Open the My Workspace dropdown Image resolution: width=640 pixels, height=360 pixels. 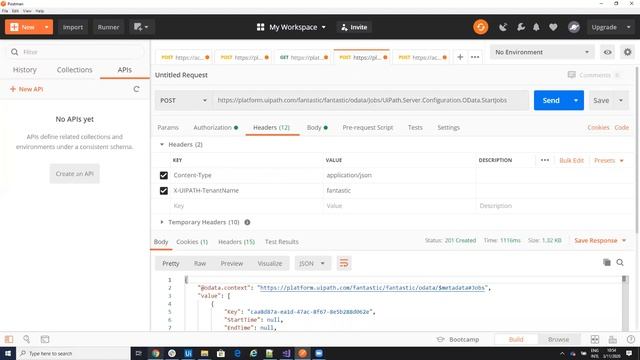291,27
